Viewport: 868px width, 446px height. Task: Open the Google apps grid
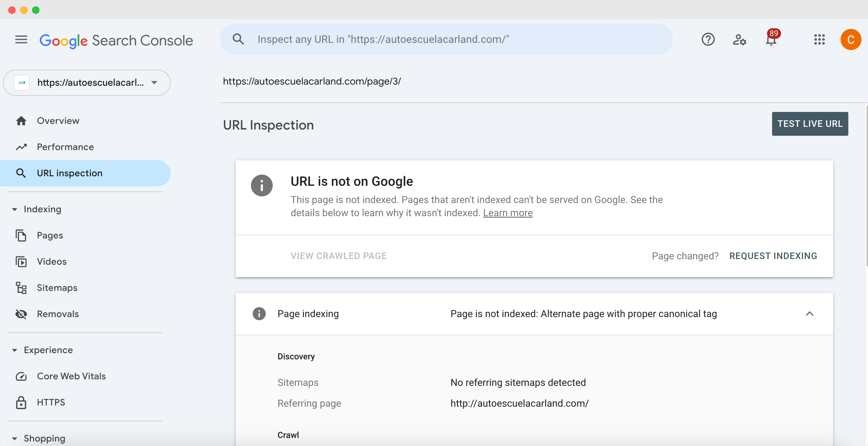point(819,39)
